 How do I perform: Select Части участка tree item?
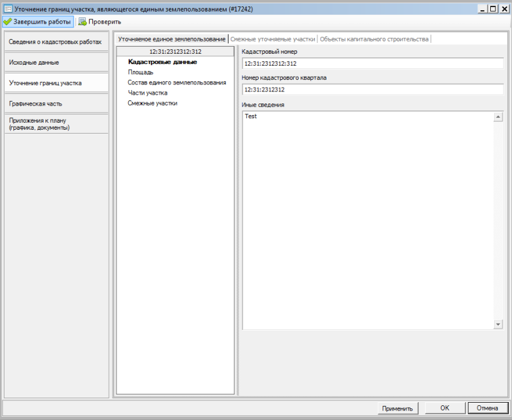click(147, 93)
